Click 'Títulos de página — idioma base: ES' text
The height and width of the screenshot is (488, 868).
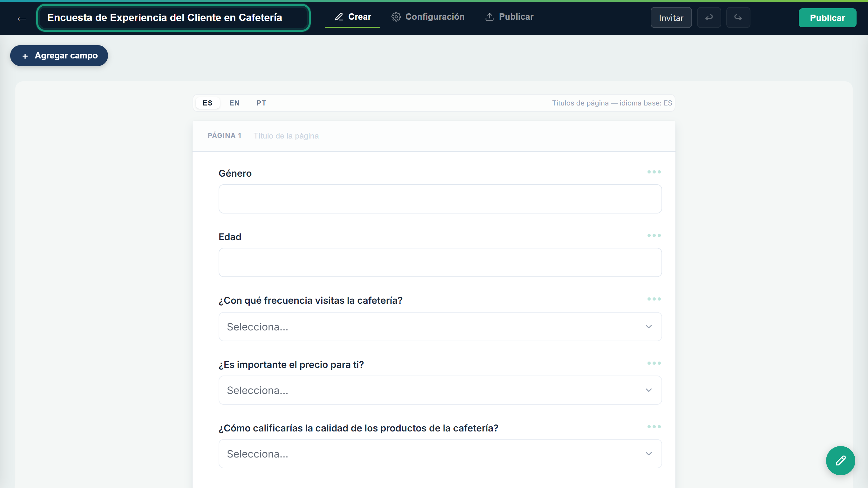coord(612,103)
